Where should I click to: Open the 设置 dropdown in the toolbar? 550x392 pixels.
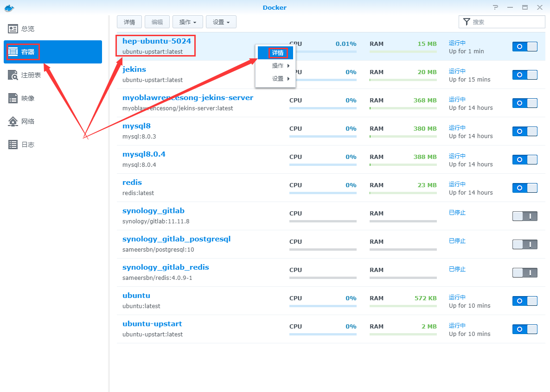[x=221, y=22]
